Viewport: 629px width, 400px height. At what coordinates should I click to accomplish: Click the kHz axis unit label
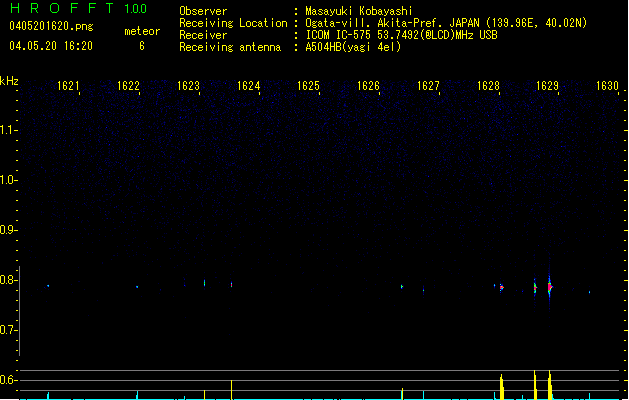(9, 81)
